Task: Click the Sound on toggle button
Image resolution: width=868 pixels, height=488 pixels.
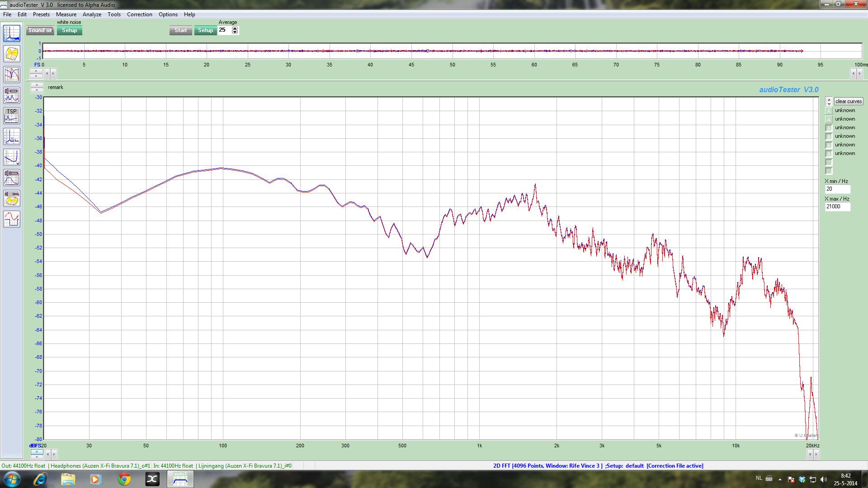Action: [40, 30]
